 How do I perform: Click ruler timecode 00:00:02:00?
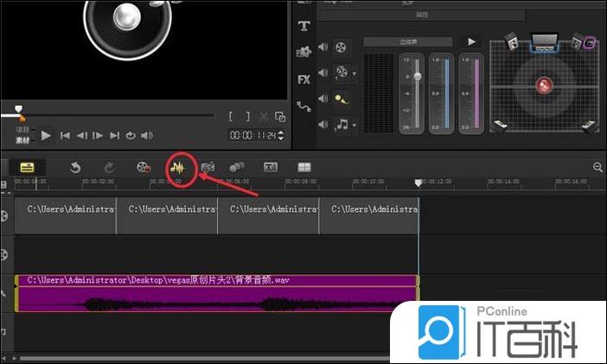pyautogui.click(x=99, y=182)
